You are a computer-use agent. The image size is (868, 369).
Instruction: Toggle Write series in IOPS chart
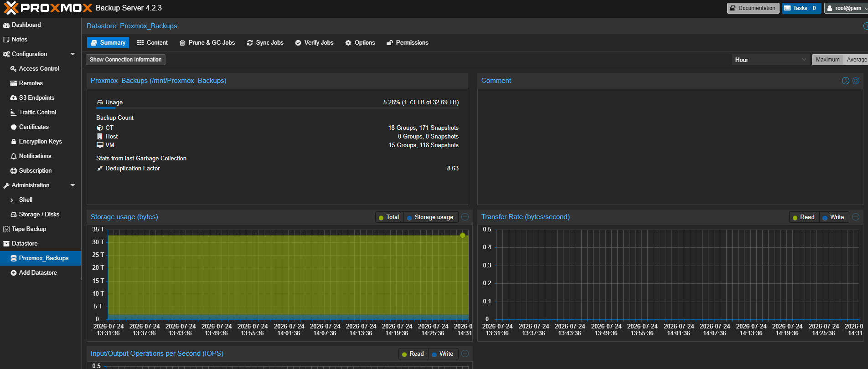click(x=443, y=354)
